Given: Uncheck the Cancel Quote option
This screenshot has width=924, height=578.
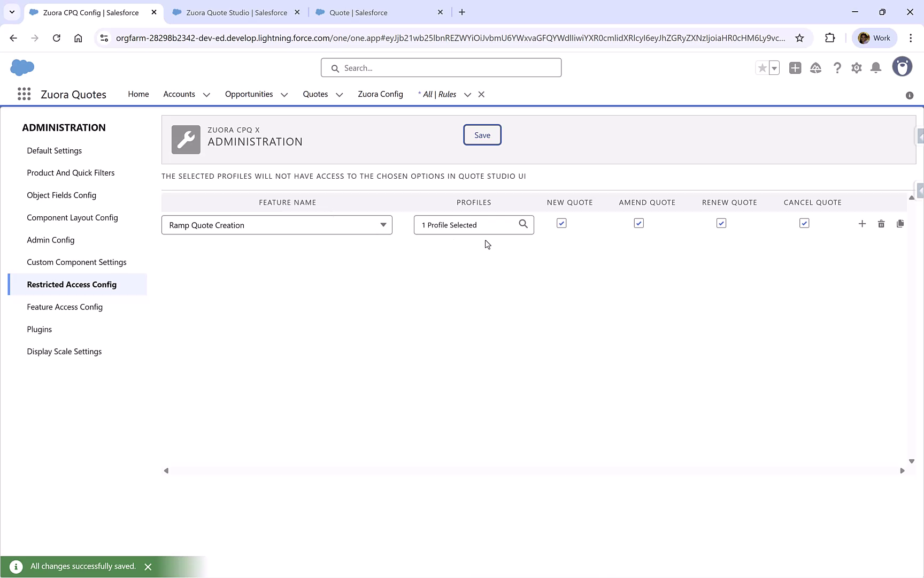Looking at the screenshot, I should [804, 223].
